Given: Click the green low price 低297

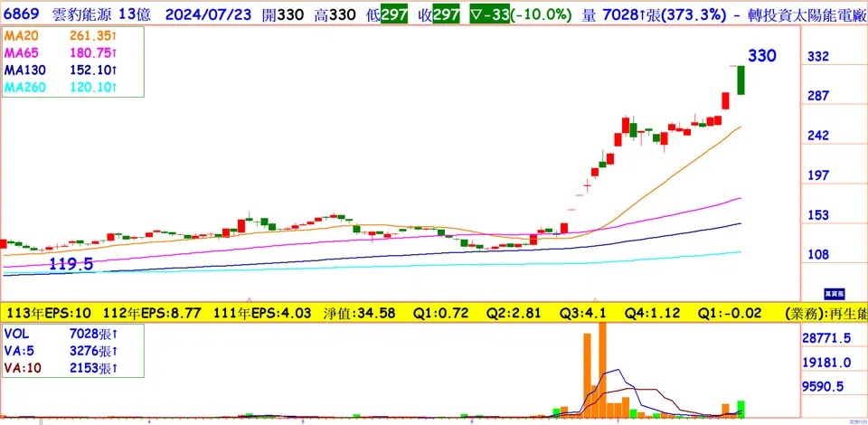Looking at the screenshot, I should (386, 14).
